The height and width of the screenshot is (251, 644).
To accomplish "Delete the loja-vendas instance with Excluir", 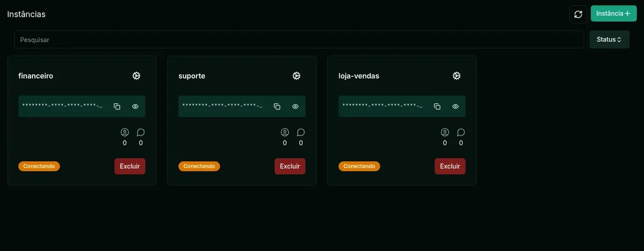I will (450, 166).
